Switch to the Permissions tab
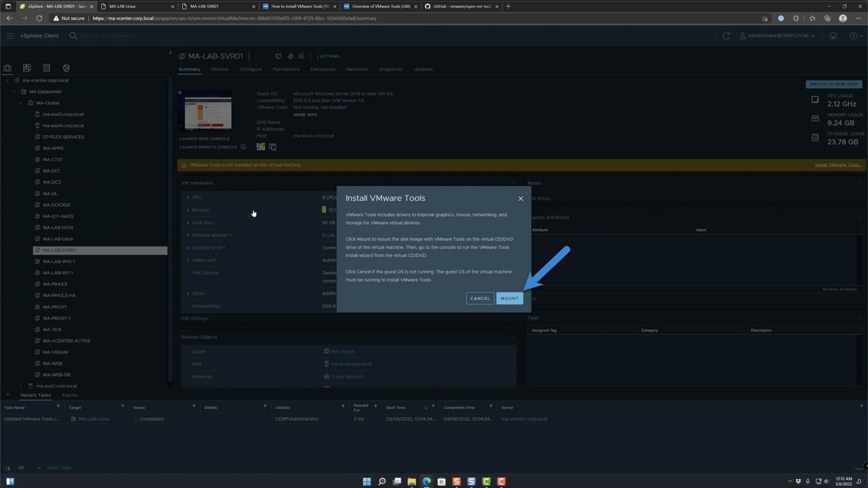868x488 pixels. pyautogui.click(x=286, y=69)
